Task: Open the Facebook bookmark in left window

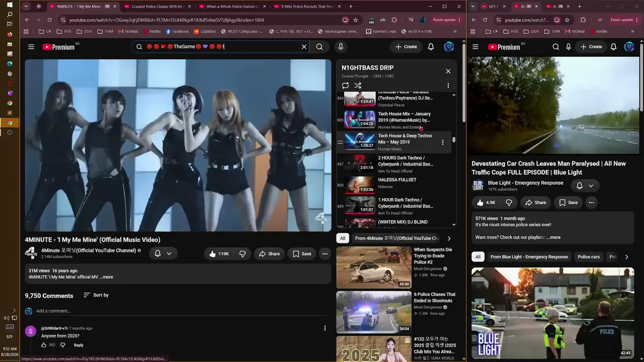Action: tap(177, 31)
